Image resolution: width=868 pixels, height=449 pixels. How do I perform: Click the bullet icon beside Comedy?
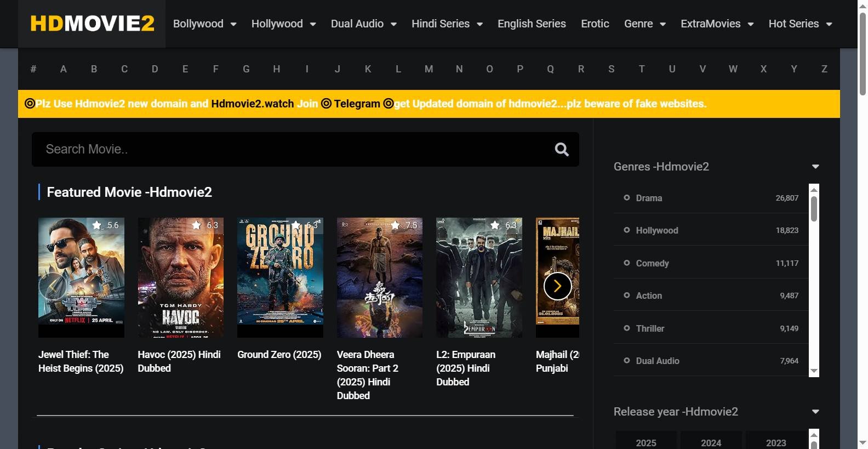pos(626,263)
